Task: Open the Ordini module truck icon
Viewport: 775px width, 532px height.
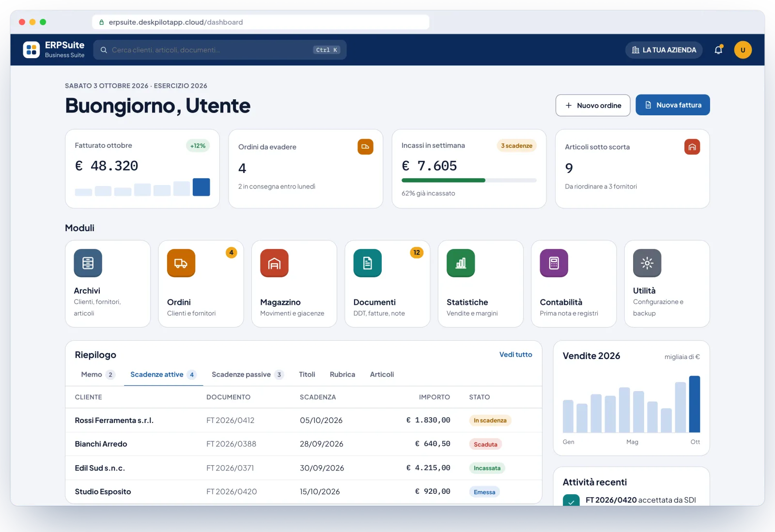Action: [181, 263]
